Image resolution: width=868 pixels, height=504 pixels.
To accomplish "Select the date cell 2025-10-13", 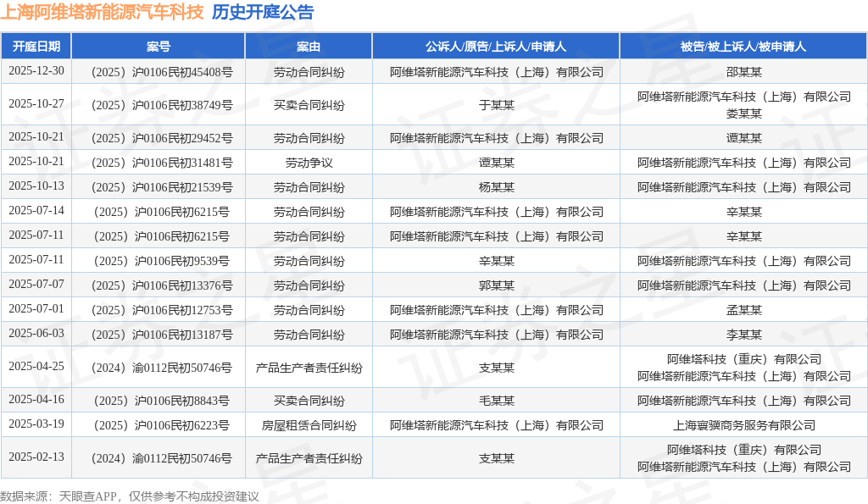I will pyautogui.click(x=36, y=186).
